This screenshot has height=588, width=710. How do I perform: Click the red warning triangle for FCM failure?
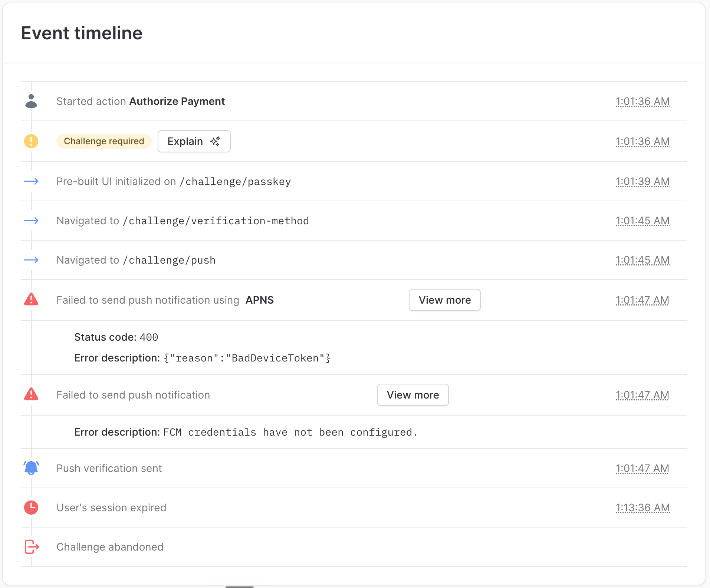(31, 394)
